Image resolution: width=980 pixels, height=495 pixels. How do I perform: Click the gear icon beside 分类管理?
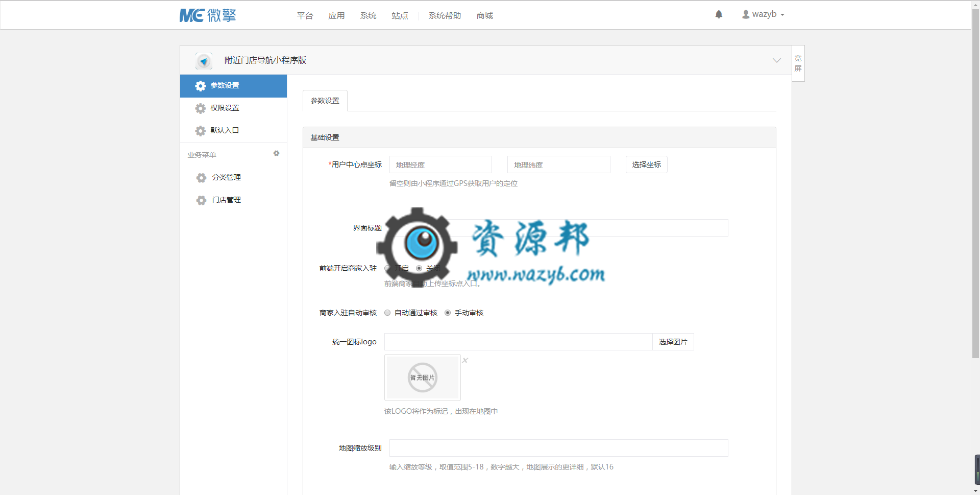pyautogui.click(x=202, y=178)
